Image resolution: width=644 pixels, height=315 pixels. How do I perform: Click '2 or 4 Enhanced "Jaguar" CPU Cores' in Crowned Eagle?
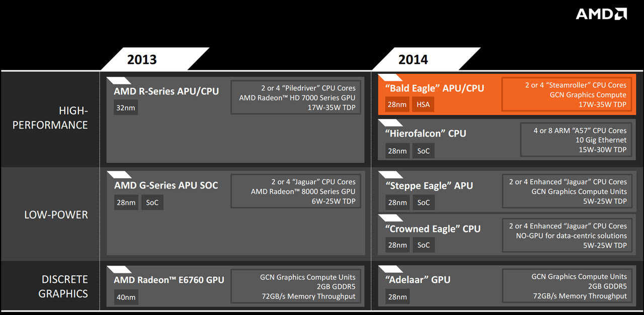pyautogui.click(x=568, y=226)
